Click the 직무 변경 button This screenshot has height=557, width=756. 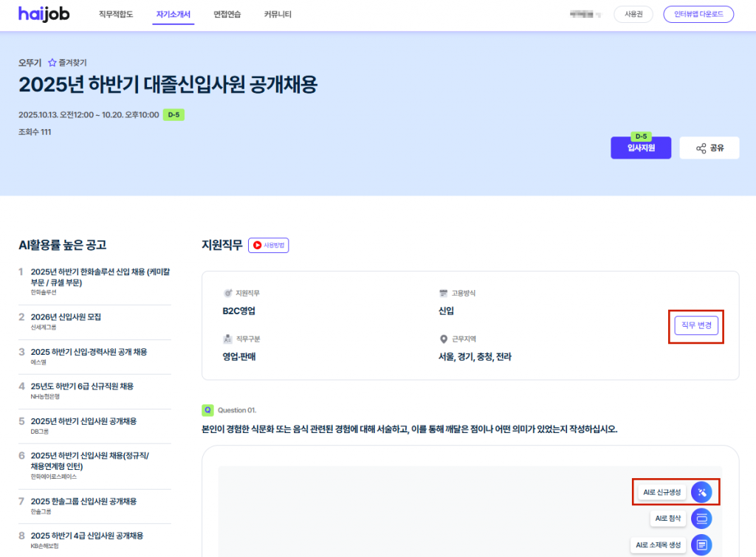(695, 325)
